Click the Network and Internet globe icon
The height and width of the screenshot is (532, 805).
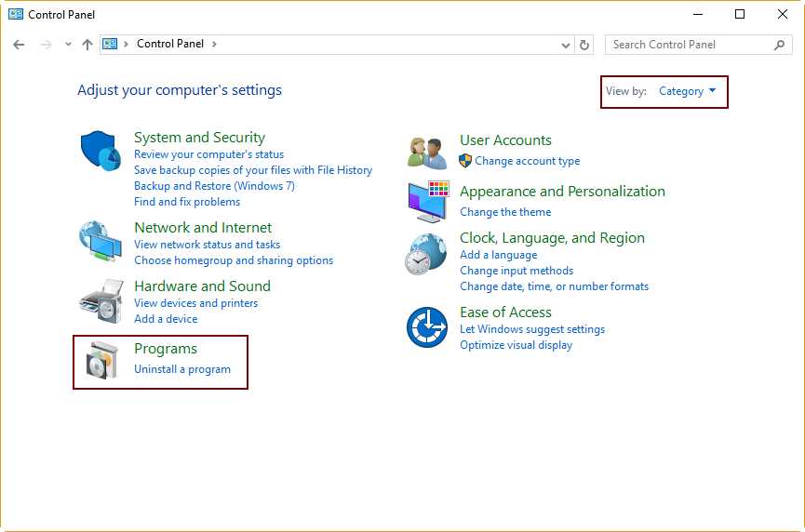[x=101, y=241]
